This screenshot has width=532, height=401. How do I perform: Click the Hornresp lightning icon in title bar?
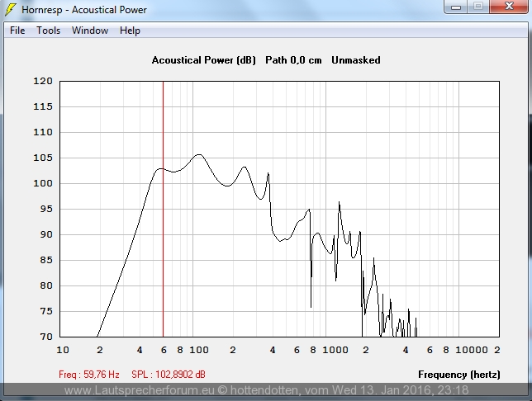11,10
